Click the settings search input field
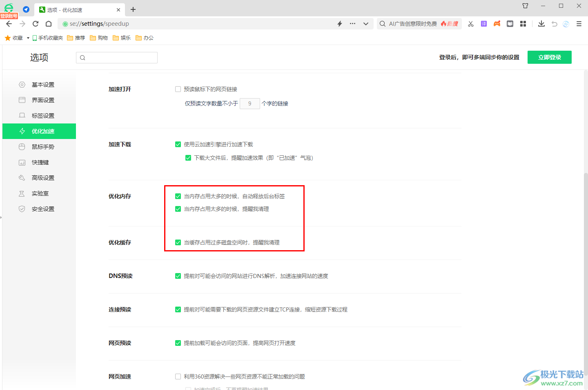This screenshot has width=588, height=390. 117,58
